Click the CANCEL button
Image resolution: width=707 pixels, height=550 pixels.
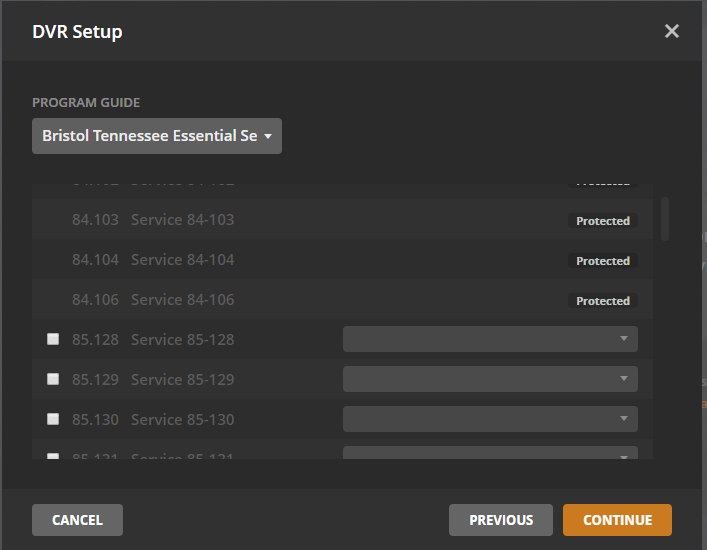tap(77, 520)
